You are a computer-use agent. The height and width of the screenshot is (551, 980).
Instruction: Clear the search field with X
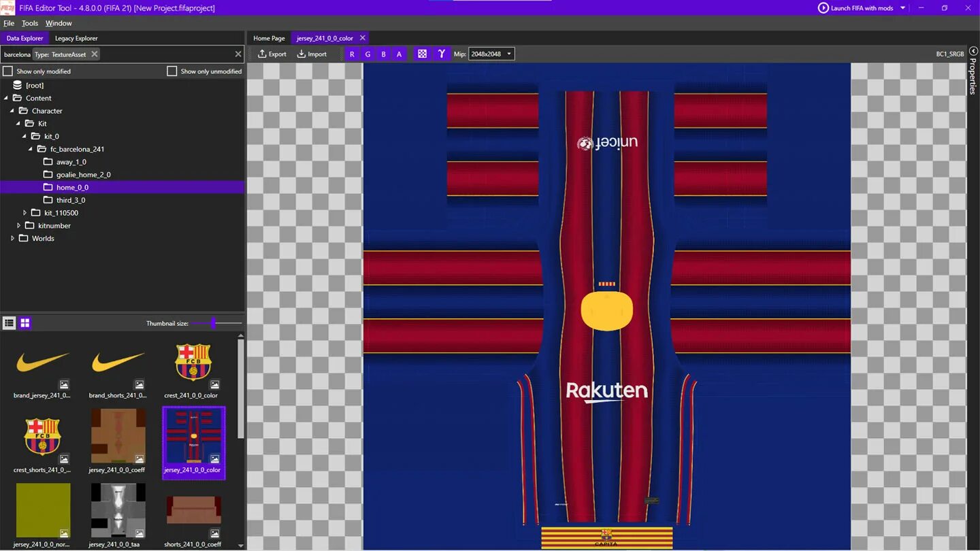238,54
